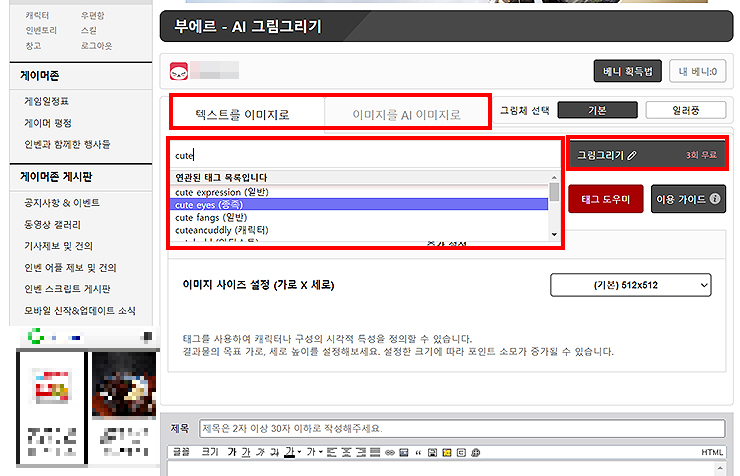Open 스킬 menu link
The height and width of the screenshot is (476, 740).
point(89,30)
